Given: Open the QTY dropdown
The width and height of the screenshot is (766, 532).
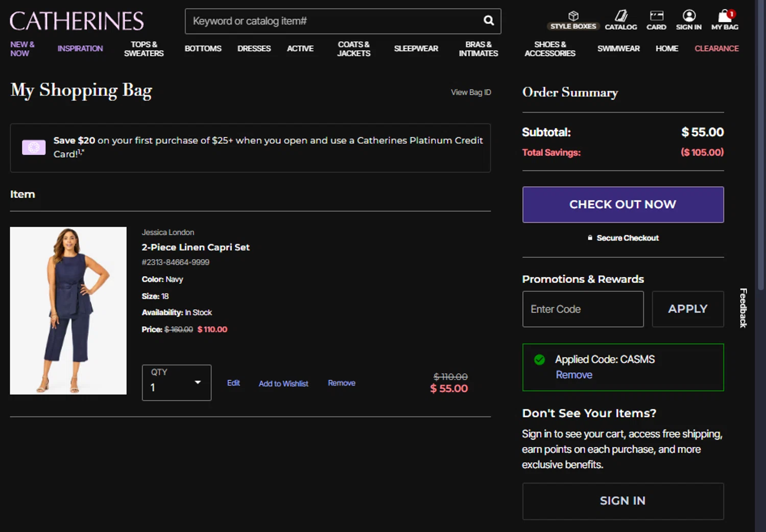Looking at the screenshot, I should tap(177, 382).
